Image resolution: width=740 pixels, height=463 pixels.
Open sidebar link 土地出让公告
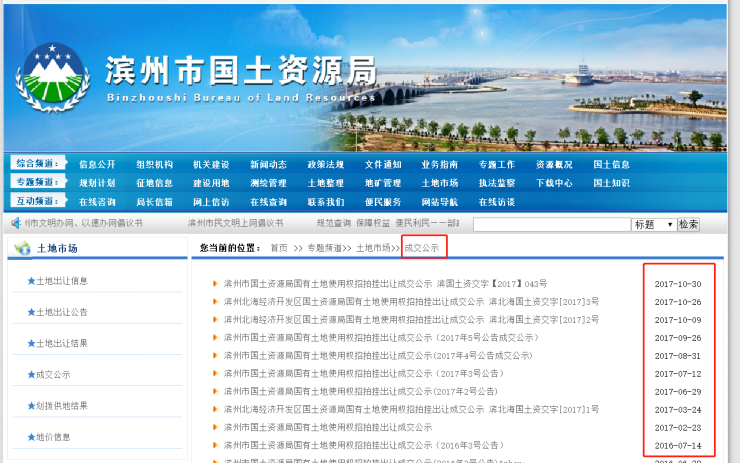pyautogui.click(x=62, y=312)
